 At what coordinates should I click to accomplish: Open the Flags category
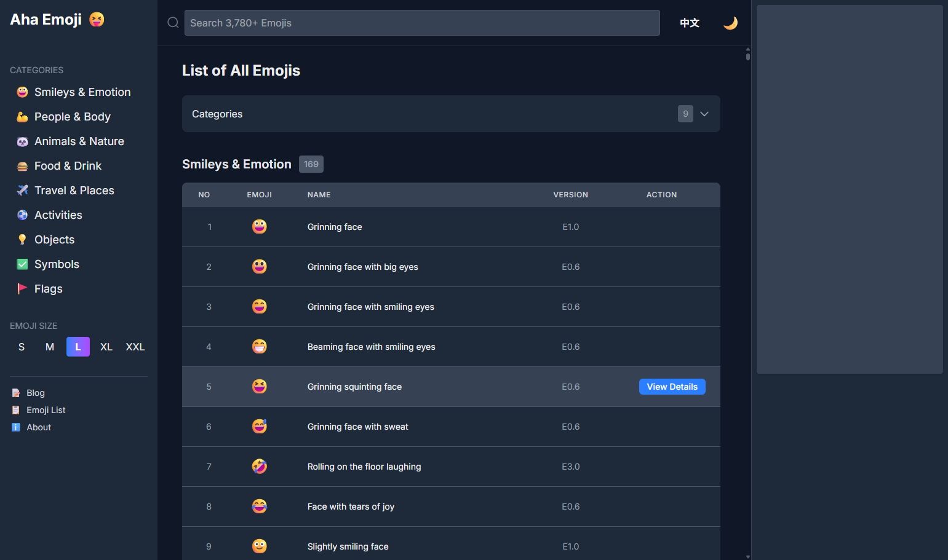tap(49, 289)
